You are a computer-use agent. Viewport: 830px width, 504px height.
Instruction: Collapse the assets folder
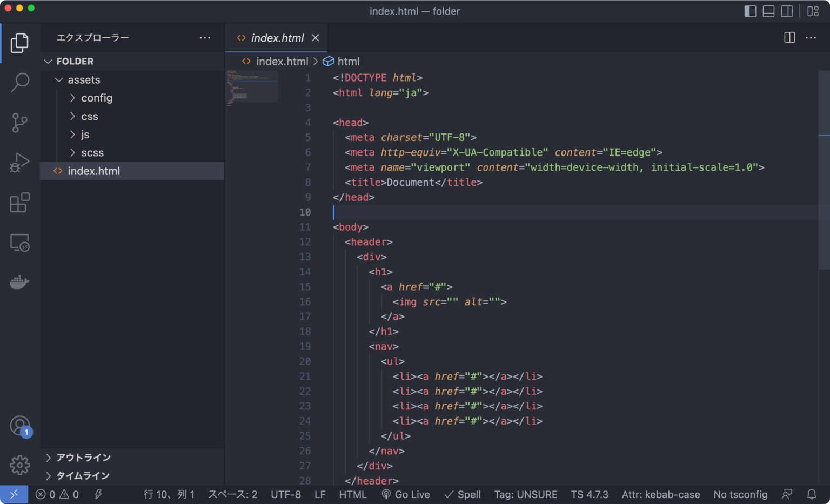[84, 79]
